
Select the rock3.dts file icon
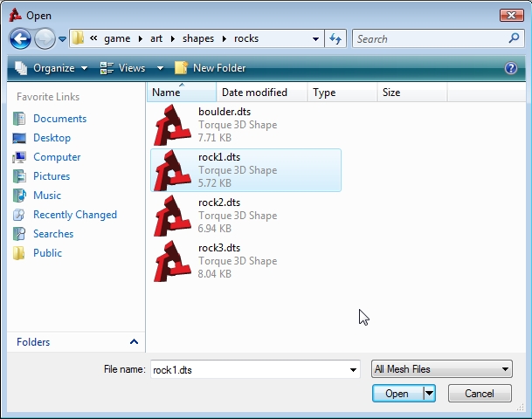pos(172,261)
